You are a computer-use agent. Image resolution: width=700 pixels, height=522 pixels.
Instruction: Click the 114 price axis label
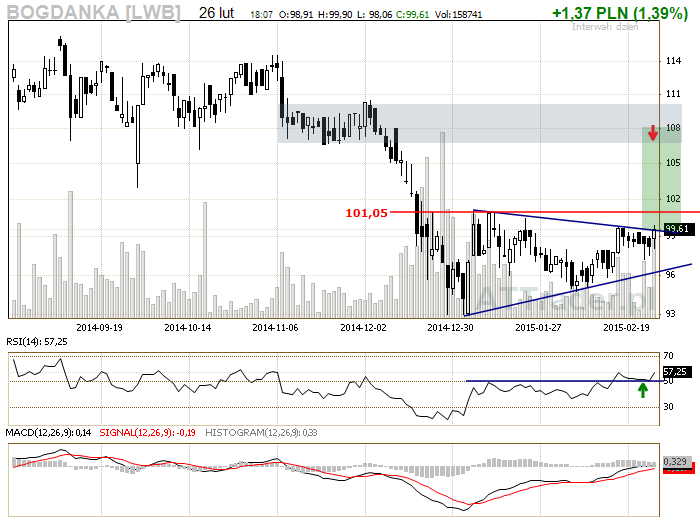pos(673,61)
